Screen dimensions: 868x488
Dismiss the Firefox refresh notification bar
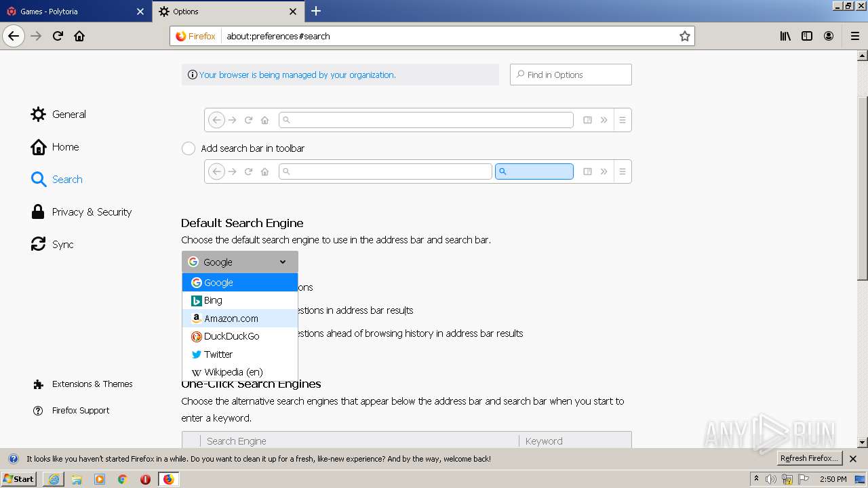pos(853,459)
